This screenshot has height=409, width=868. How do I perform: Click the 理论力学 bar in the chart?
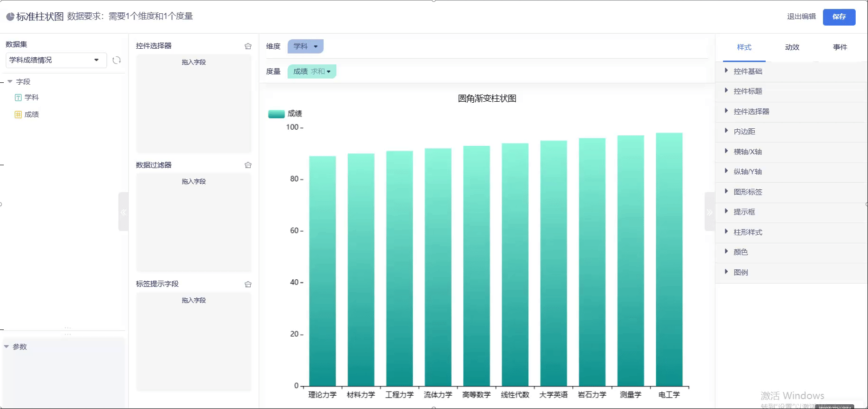pos(322,271)
